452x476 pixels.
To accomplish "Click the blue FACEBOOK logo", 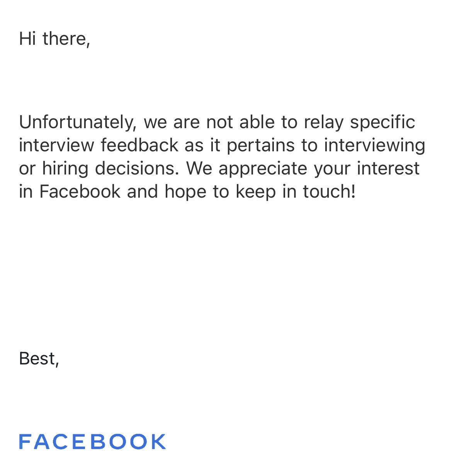I will [92, 442].
